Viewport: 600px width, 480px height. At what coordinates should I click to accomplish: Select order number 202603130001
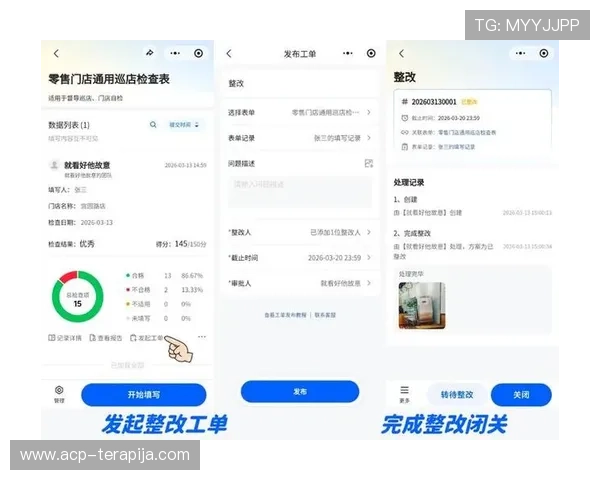coord(434,102)
